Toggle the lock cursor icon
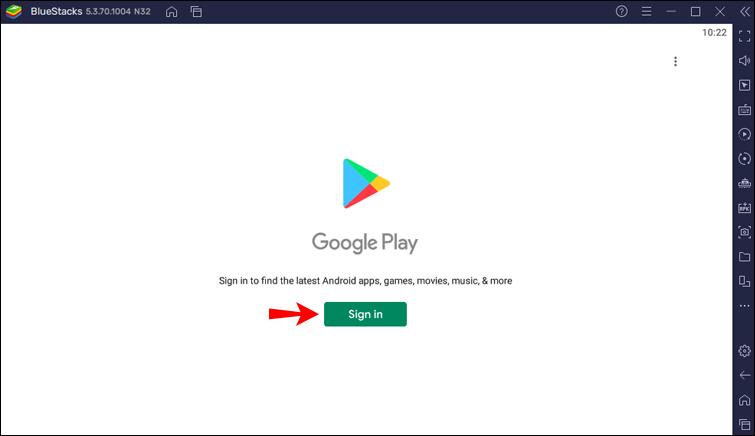Image resolution: width=755 pixels, height=436 pixels. [744, 85]
